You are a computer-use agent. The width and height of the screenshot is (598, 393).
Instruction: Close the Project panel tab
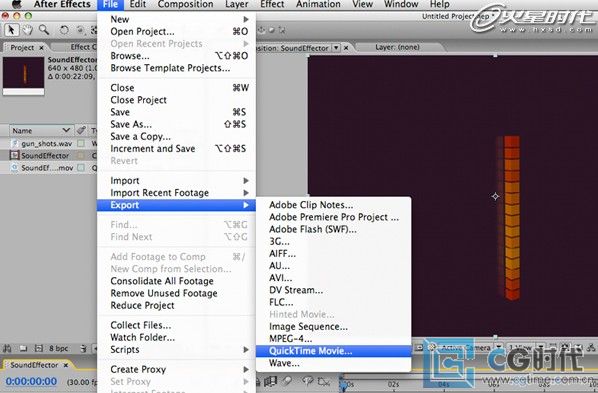tap(41, 48)
